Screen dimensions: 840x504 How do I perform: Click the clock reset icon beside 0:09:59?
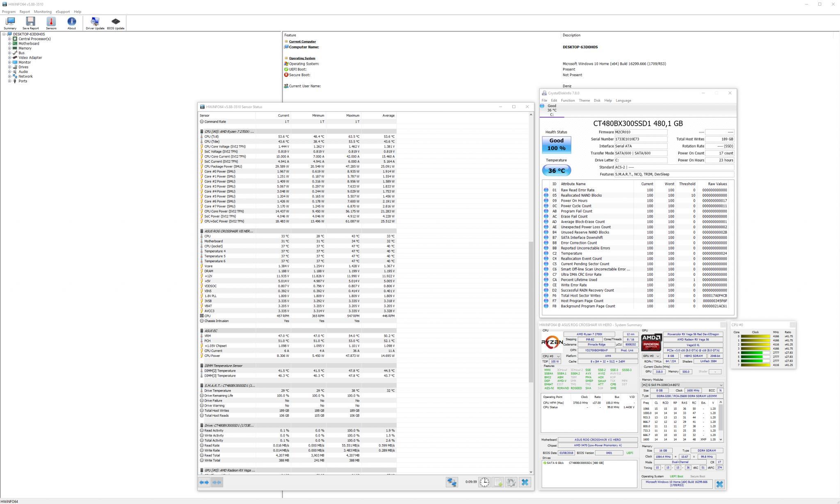point(484,482)
